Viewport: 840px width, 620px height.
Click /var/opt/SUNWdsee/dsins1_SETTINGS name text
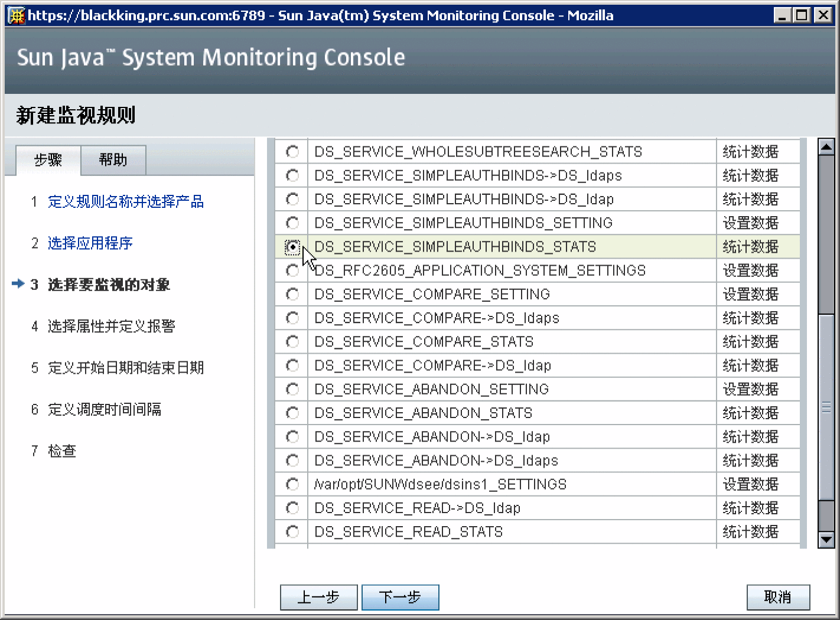[x=440, y=484]
